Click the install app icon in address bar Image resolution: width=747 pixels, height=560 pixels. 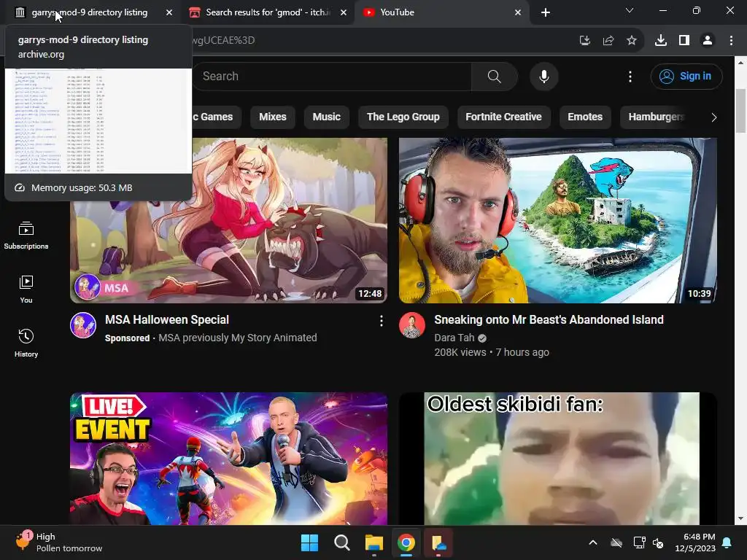click(x=584, y=41)
